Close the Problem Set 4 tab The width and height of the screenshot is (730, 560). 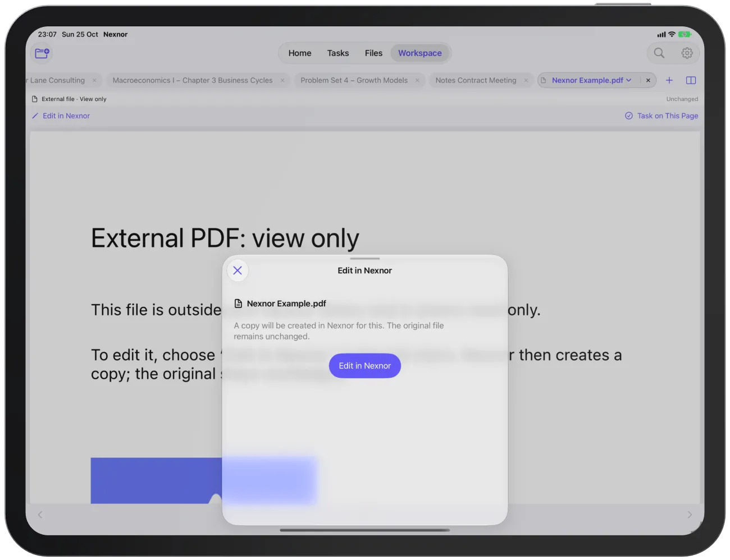[x=417, y=80]
